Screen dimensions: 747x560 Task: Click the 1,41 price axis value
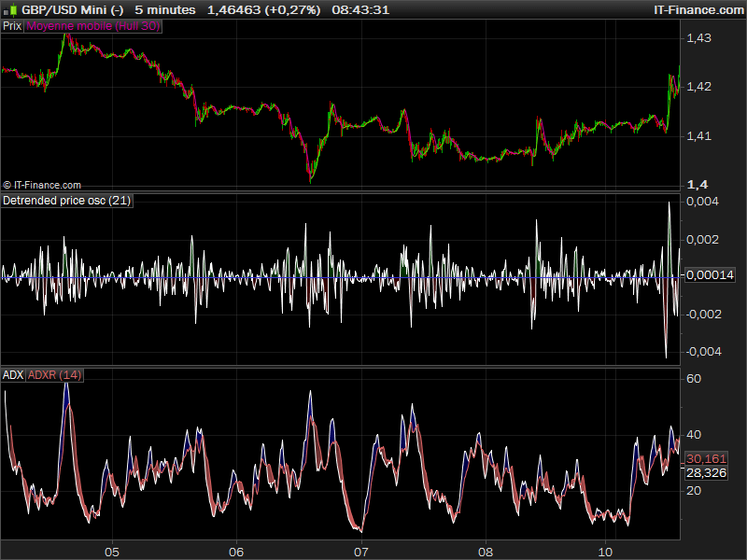698,136
